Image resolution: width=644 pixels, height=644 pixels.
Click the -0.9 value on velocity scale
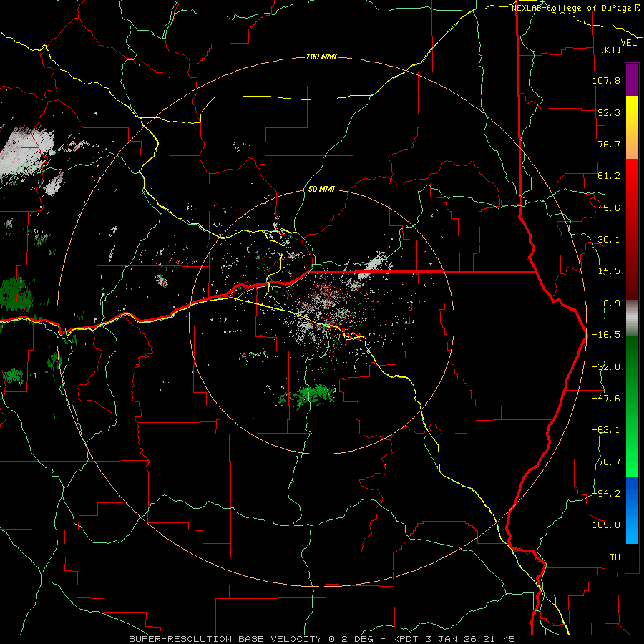click(x=609, y=303)
